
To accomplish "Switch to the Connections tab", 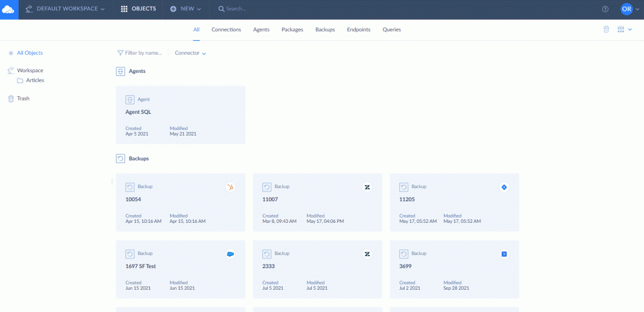I will click(226, 30).
